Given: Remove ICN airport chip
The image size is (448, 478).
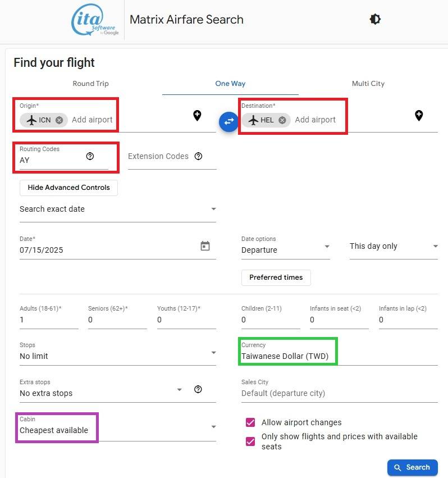Looking at the screenshot, I should [x=59, y=120].
